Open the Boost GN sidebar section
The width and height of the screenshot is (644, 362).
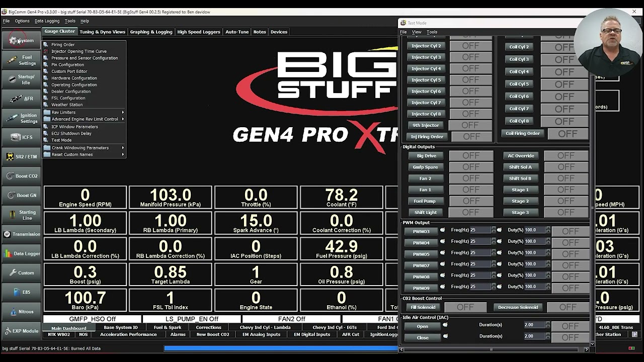(x=21, y=196)
